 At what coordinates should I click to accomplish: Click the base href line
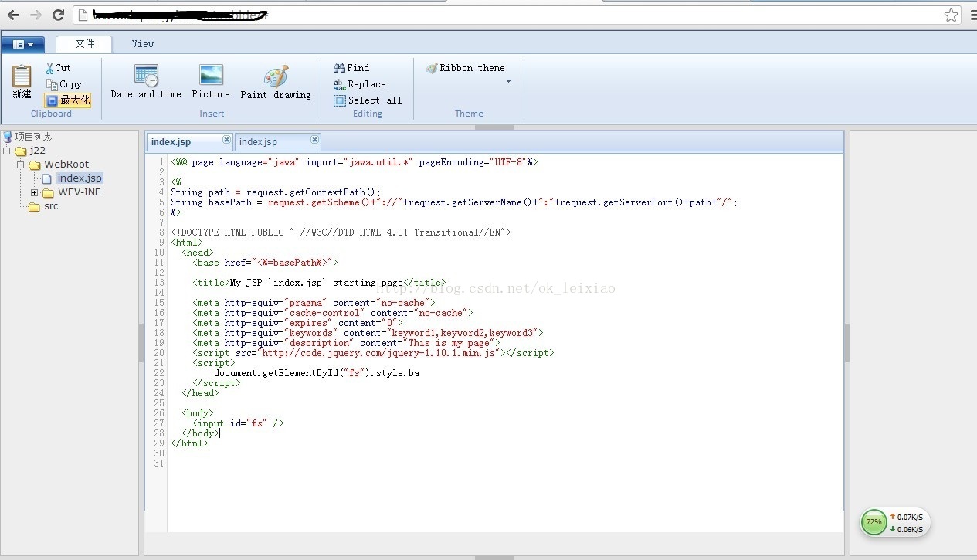coord(265,263)
